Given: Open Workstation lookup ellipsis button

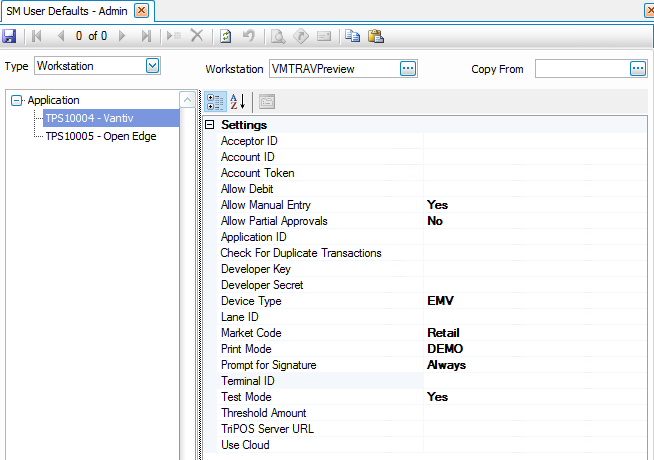Looking at the screenshot, I should click(x=407, y=69).
